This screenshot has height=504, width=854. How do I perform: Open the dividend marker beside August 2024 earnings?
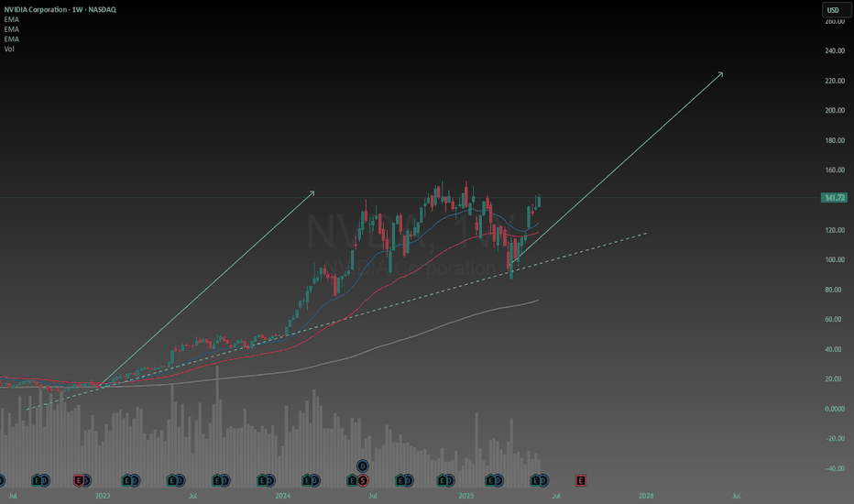[409, 480]
